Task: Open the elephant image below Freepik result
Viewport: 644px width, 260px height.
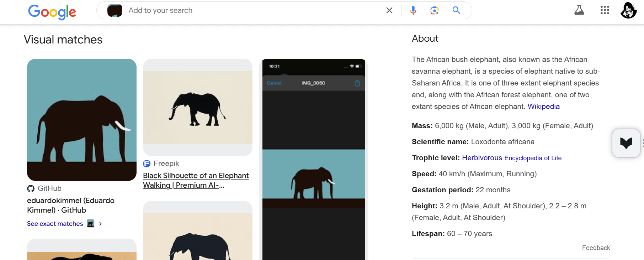Action: pyautogui.click(x=198, y=230)
